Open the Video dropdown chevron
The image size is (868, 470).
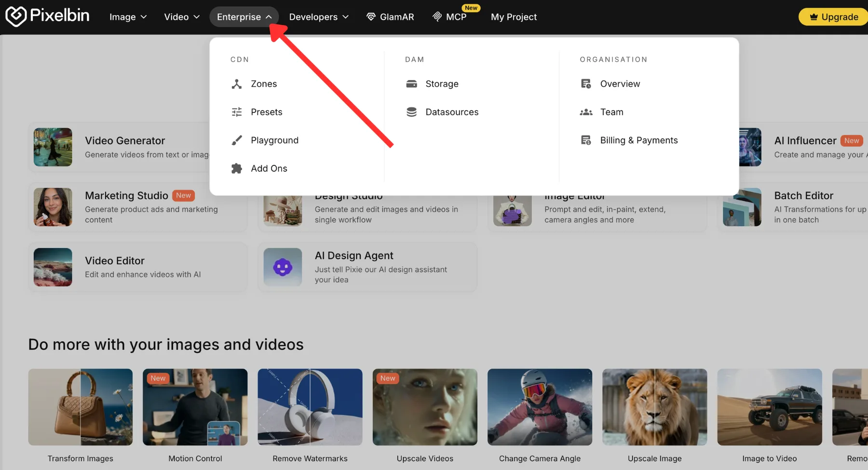coord(196,17)
